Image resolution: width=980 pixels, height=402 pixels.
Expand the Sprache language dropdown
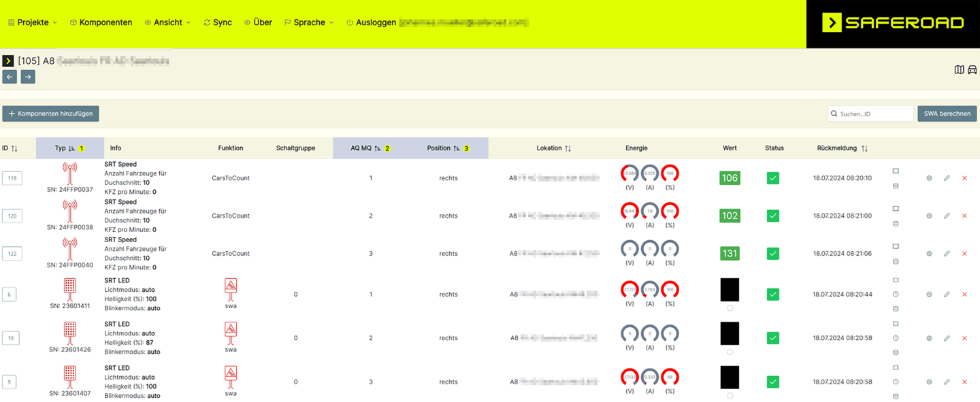309,22
